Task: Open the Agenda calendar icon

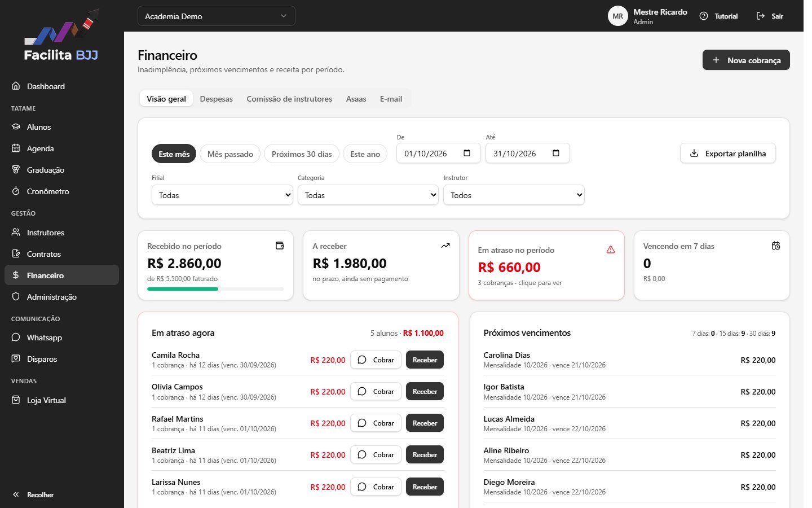Action: pyautogui.click(x=16, y=148)
